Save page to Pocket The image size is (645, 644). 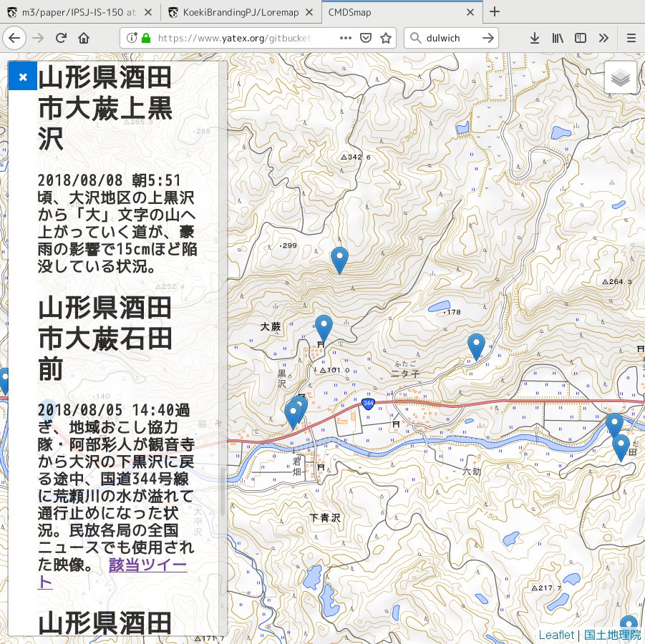365,39
